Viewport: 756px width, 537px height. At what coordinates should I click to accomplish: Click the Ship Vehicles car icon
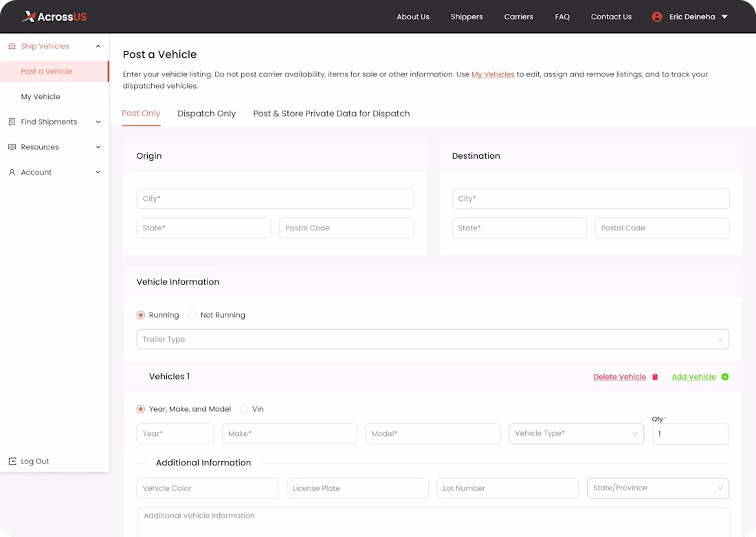[12, 46]
